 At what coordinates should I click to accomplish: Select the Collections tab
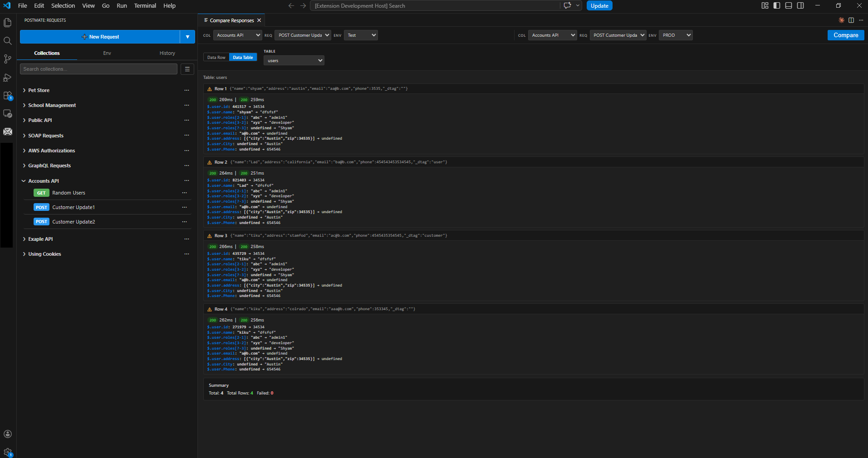pyautogui.click(x=47, y=53)
